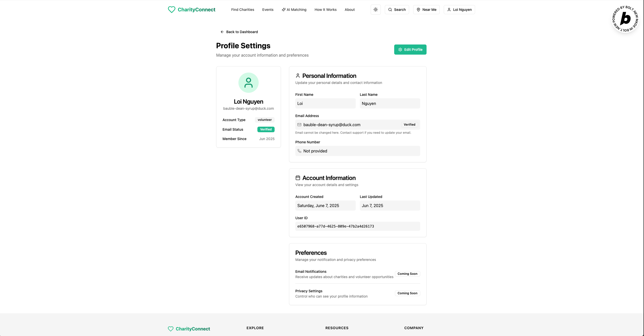Click the Search button in header

coord(397,10)
